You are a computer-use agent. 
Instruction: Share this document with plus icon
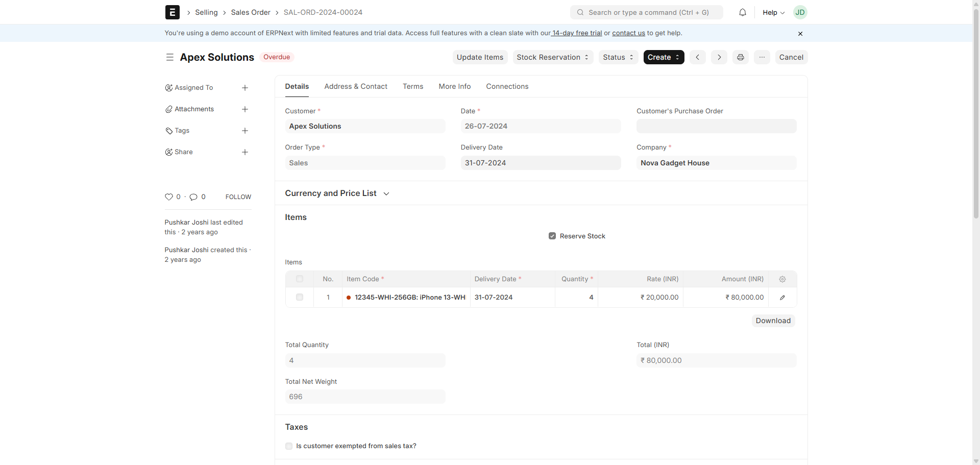pos(245,152)
